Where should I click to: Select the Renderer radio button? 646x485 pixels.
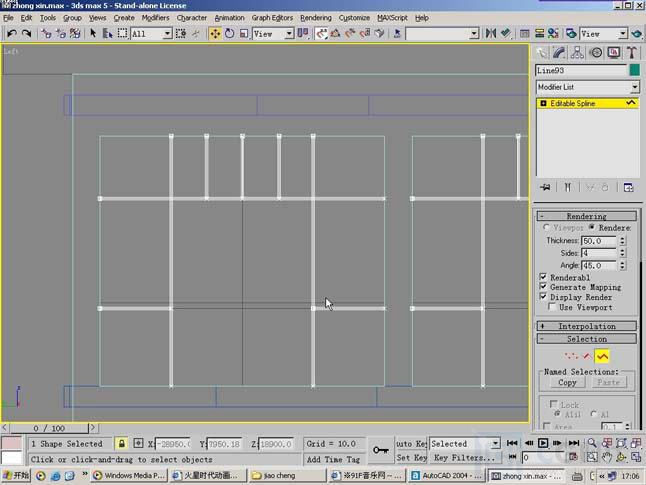[592, 227]
